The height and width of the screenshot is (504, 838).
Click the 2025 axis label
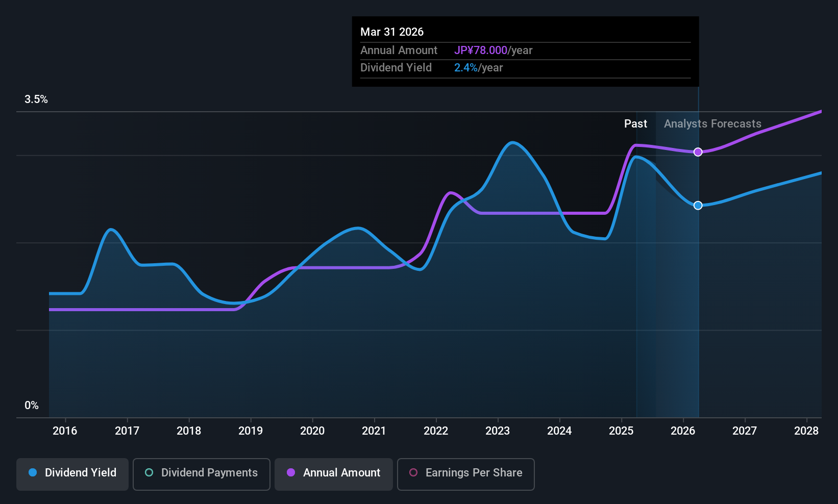[x=621, y=431]
